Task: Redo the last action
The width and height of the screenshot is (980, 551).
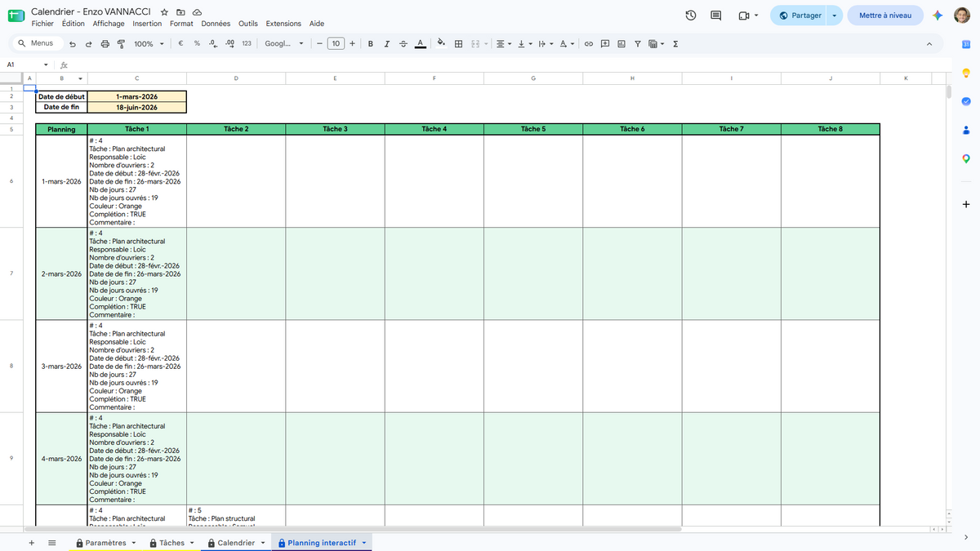Action: [88, 43]
